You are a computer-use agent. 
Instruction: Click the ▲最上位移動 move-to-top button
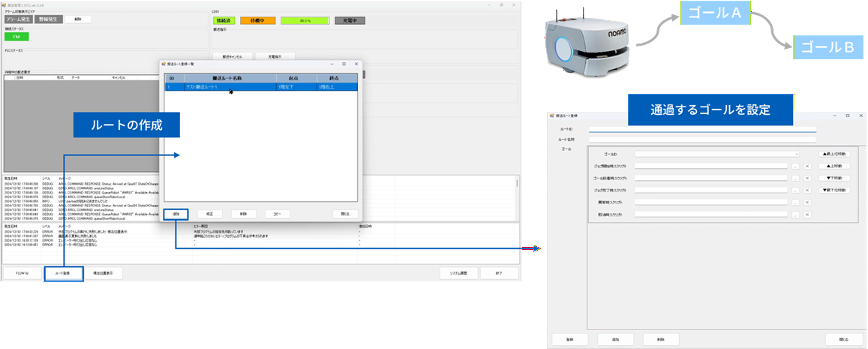[x=834, y=154]
